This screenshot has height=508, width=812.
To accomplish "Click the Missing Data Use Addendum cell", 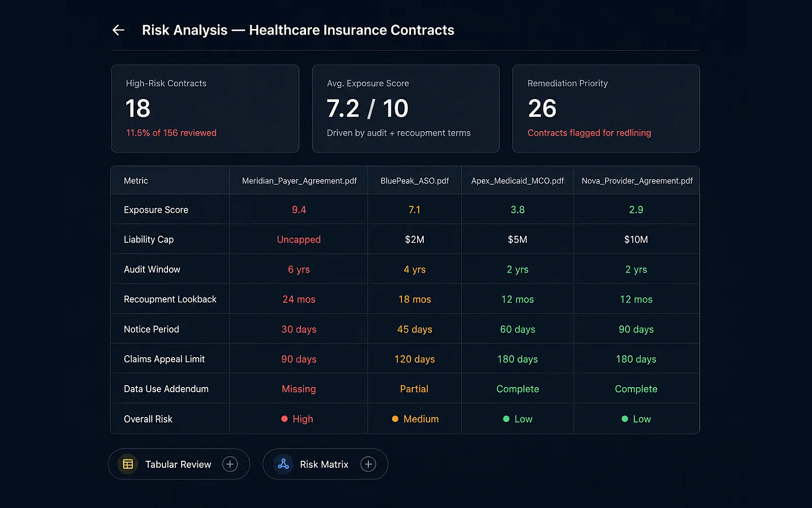I will coord(298,389).
